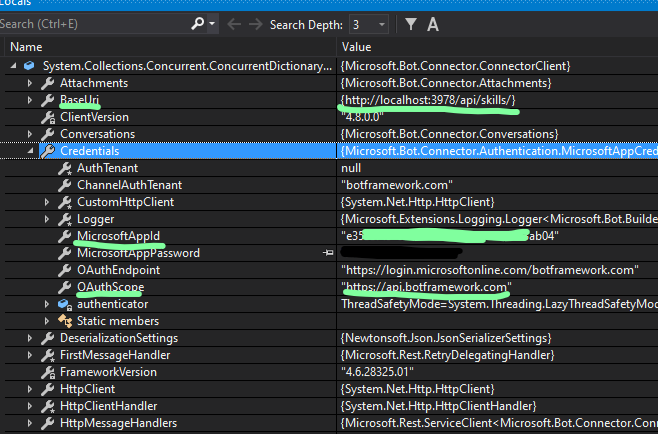Click the FrameworkVersion locked wrench icon
Image resolution: width=658 pixels, height=434 pixels.
tap(48, 372)
